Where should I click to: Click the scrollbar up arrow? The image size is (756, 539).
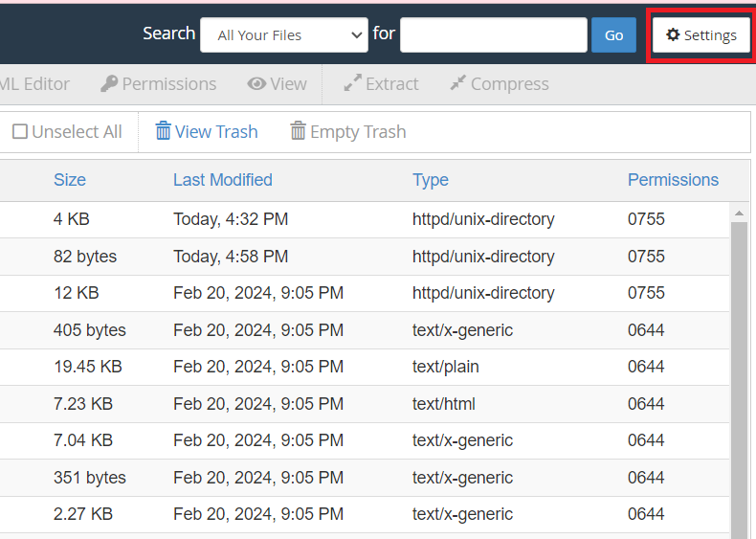click(x=740, y=212)
